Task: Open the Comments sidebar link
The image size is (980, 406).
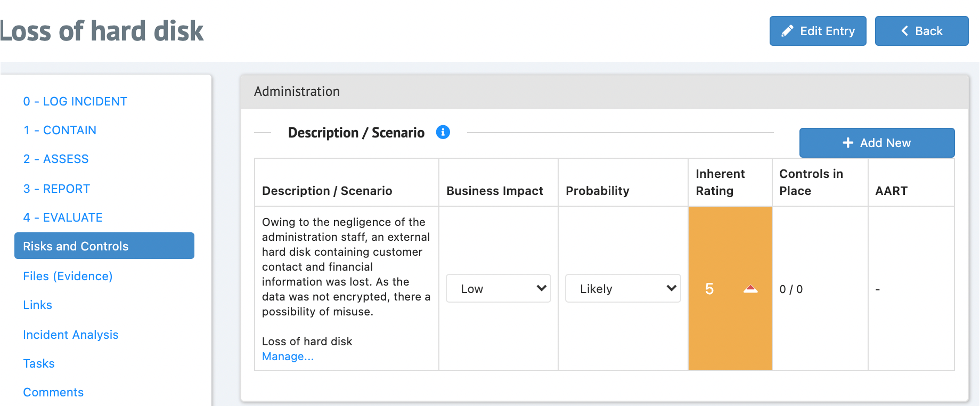Action: point(53,392)
